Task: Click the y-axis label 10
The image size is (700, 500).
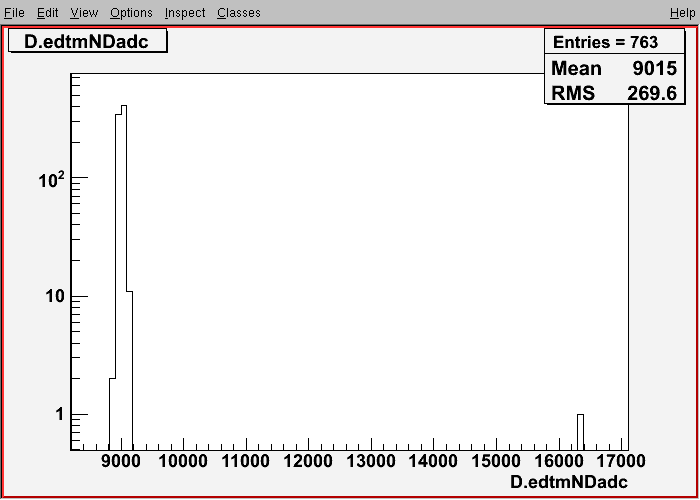Action: 55,296
